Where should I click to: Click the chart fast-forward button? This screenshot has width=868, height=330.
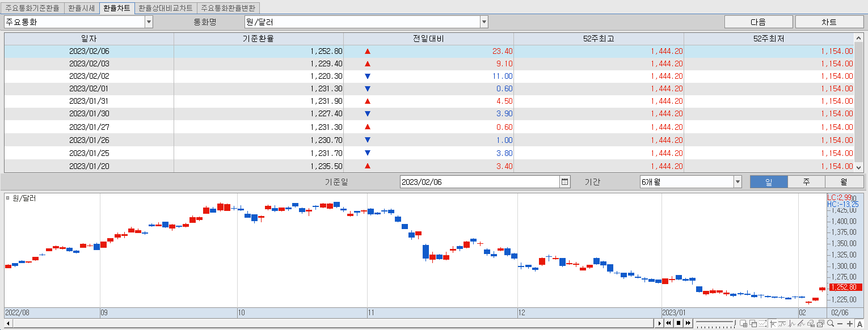[x=688, y=323]
